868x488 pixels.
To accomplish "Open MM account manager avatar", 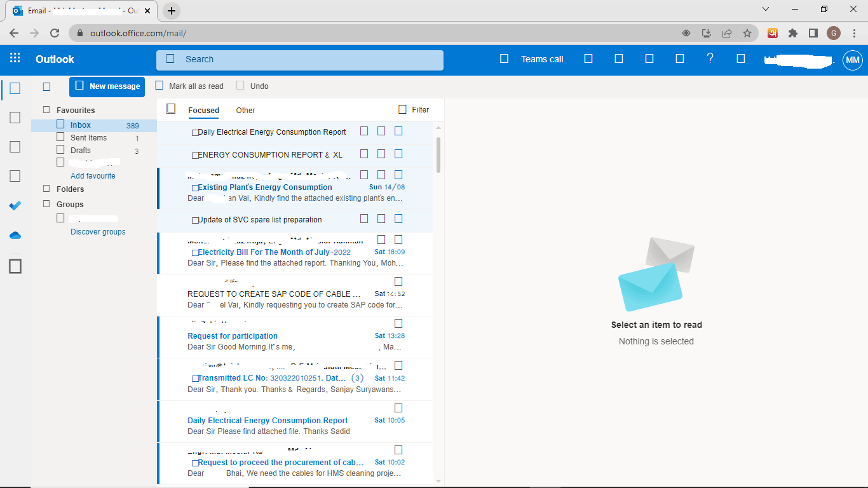I will [853, 60].
